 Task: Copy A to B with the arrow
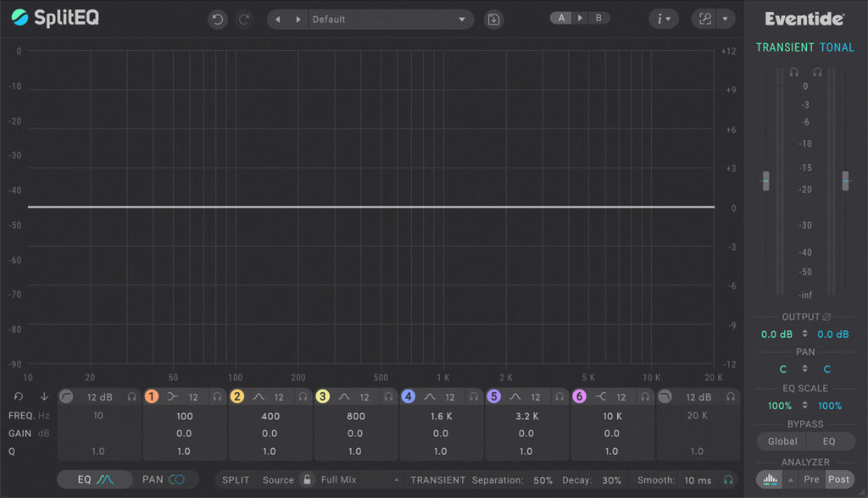tap(580, 18)
